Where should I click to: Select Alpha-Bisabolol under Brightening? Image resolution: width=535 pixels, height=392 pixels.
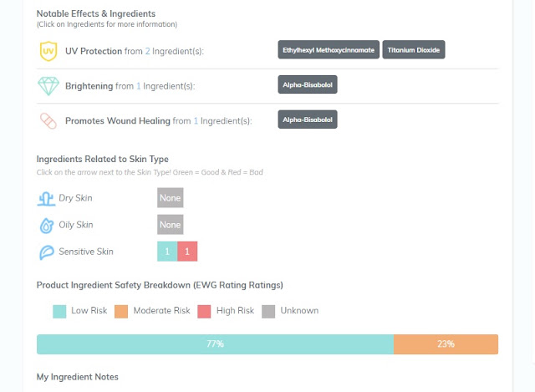[x=308, y=84]
